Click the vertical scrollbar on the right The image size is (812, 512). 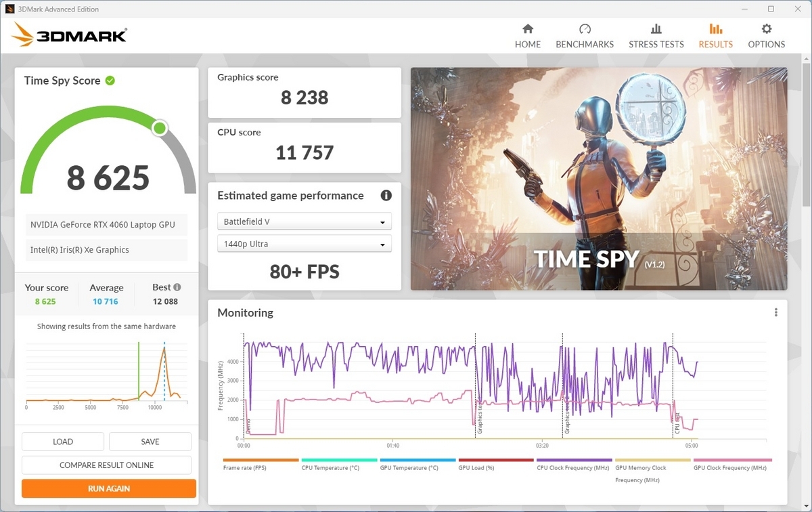pyautogui.click(x=806, y=135)
